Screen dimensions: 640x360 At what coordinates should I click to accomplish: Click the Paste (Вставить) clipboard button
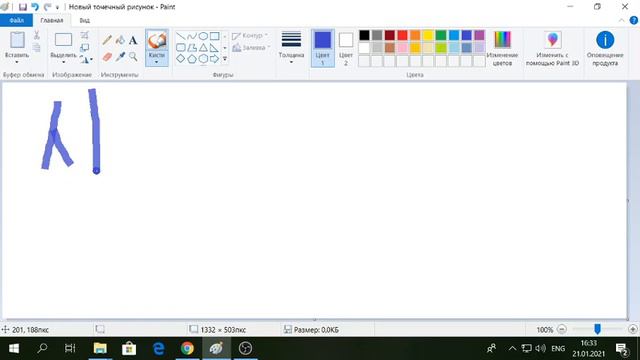[17, 40]
